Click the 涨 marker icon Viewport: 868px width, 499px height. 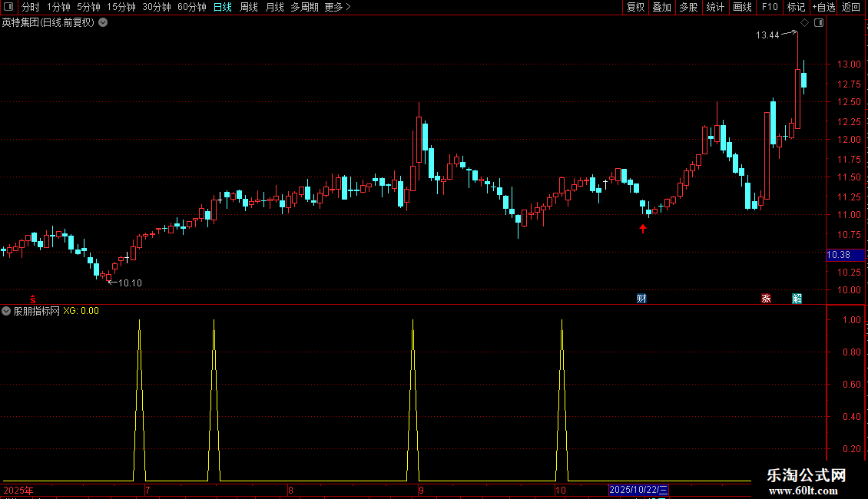(766, 299)
